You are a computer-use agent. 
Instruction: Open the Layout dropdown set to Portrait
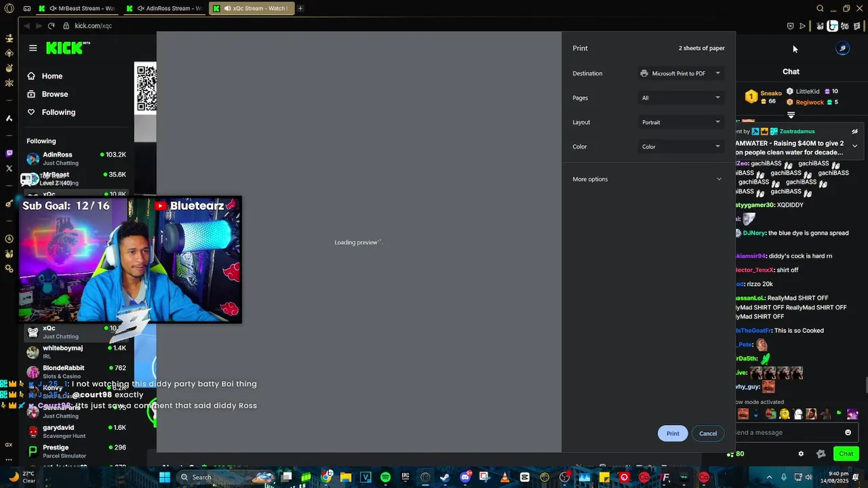pos(681,122)
